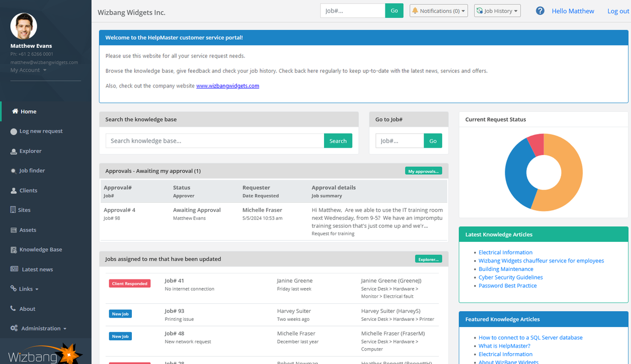Screen dimensions: 631x364
Task: Click Approval# 4 in approvals table
Action: (x=119, y=210)
